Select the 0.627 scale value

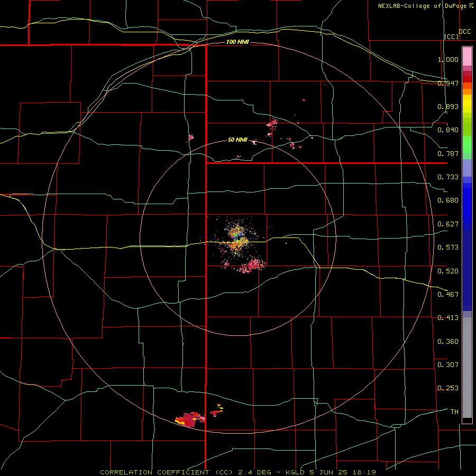(448, 224)
